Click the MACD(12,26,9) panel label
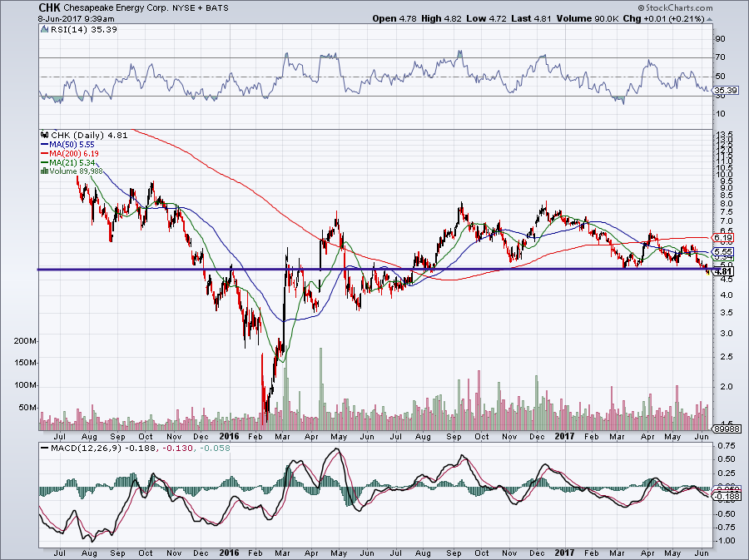 (87, 448)
